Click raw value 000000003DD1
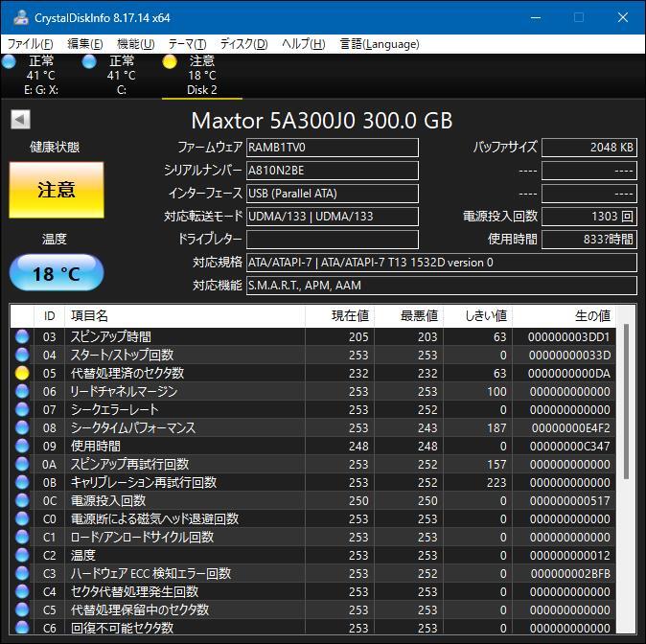 569,336
